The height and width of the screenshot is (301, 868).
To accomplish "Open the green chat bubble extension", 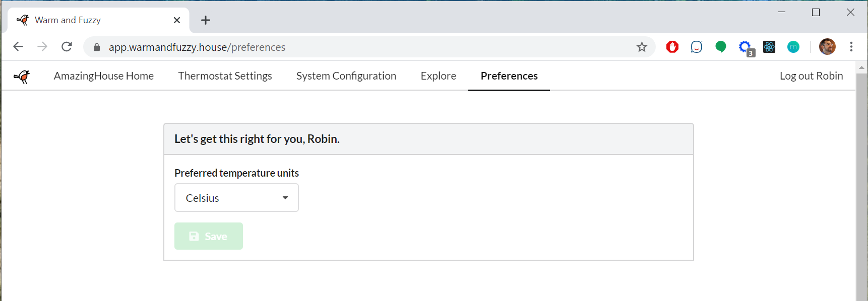I will 720,47.
